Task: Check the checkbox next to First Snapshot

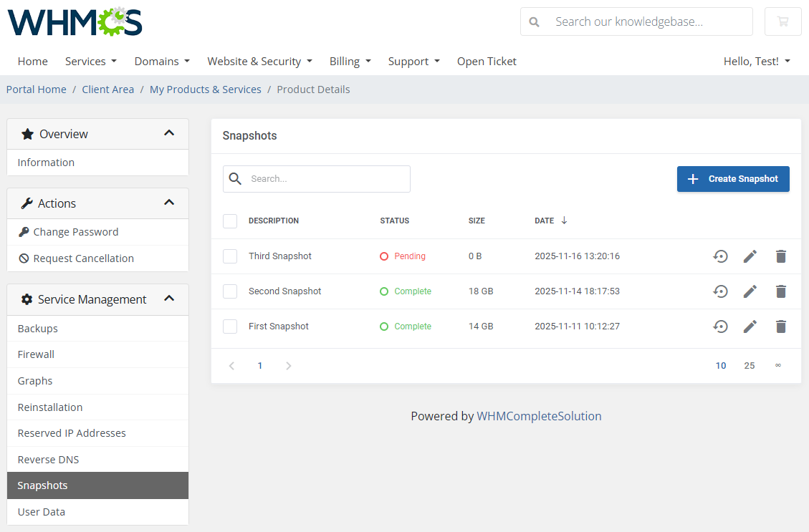Action: point(230,327)
